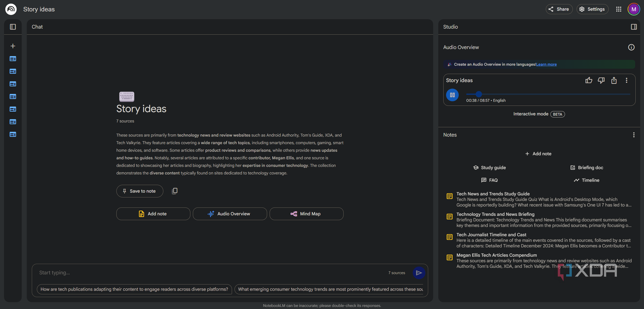Start Interactive mode BETA
This screenshot has height=309, width=644.
539,114
